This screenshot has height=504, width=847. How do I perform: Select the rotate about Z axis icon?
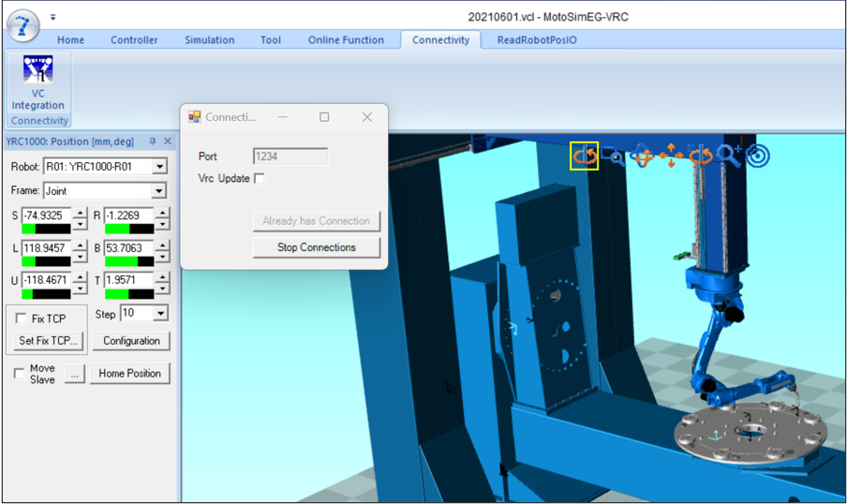pyautogui.click(x=700, y=156)
